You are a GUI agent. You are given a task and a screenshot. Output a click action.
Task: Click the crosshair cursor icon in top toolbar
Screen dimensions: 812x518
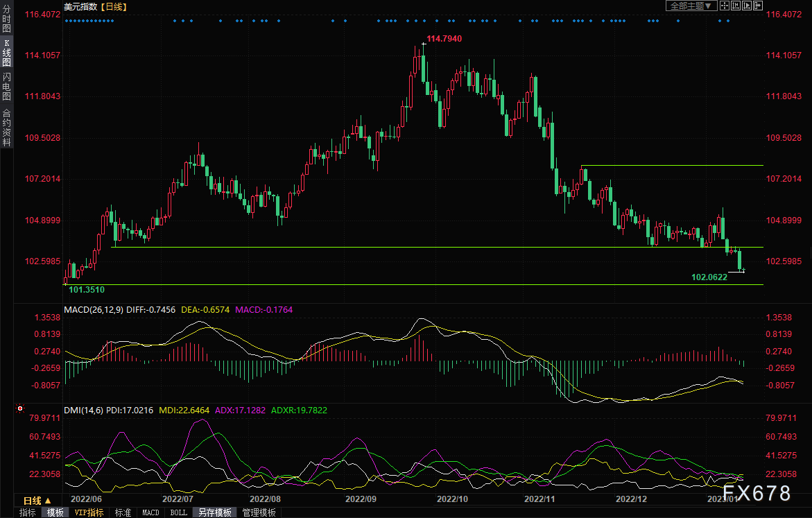pyautogui.click(x=725, y=6)
